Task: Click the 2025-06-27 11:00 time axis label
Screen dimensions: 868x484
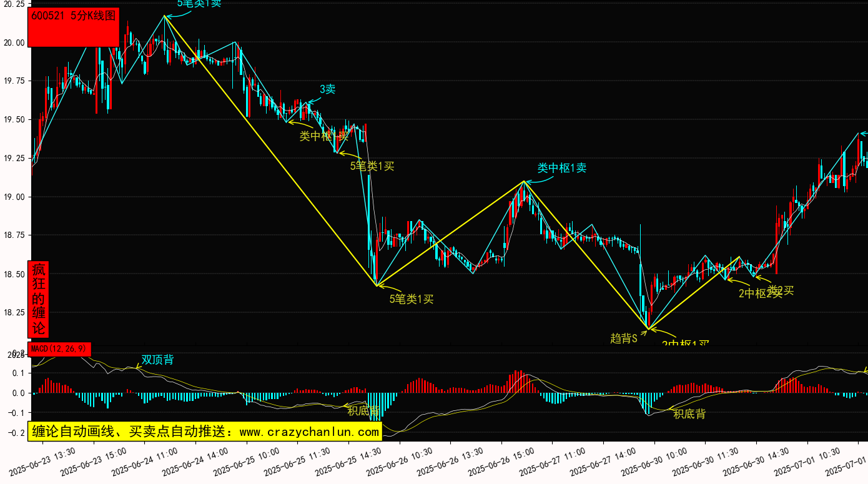Action: (x=553, y=461)
